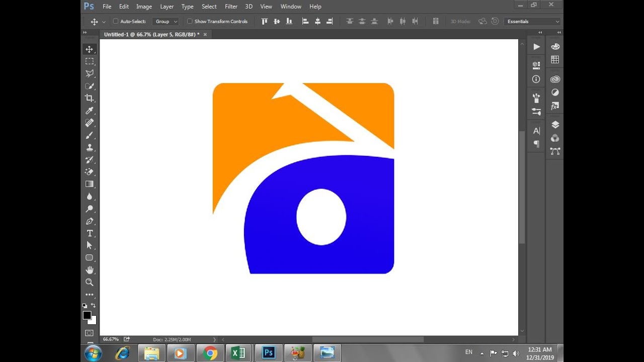Open the Libraries panel cloud icon
Image resolution: width=644 pixels, height=362 pixels.
point(555,79)
